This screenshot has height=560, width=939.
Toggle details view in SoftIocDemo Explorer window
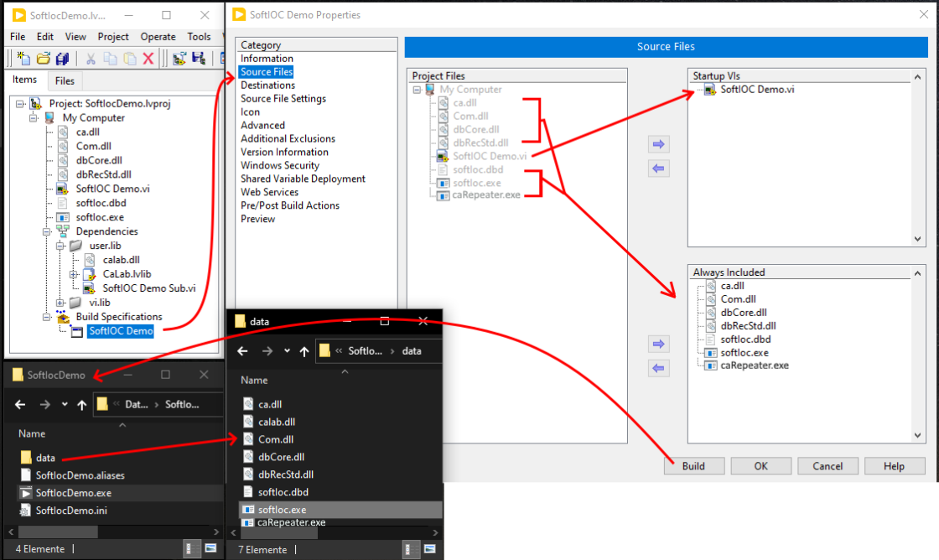(x=191, y=548)
